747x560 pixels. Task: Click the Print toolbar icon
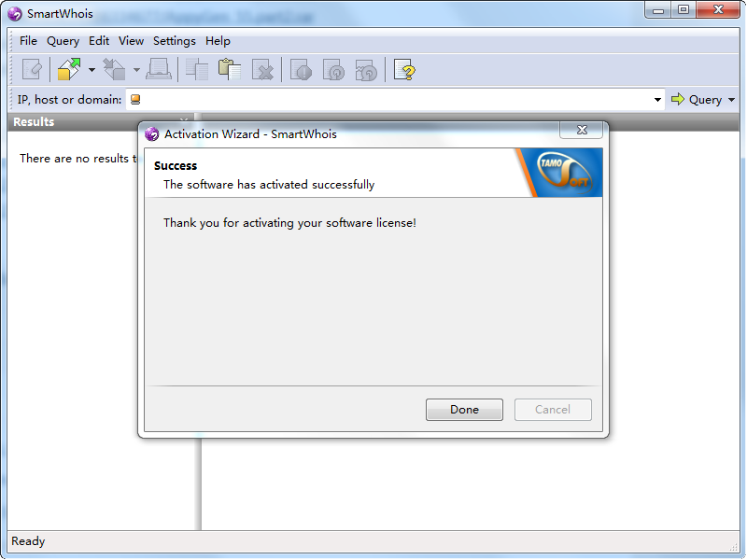[159, 70]
